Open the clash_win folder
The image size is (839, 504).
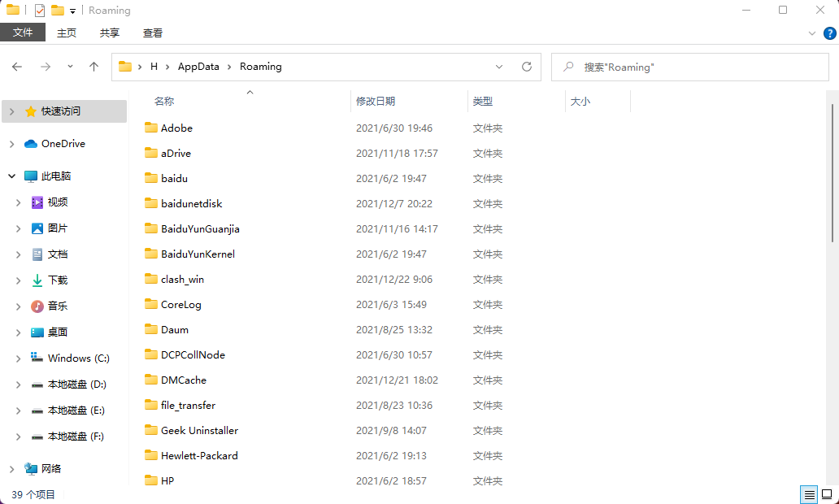point(183,279)
